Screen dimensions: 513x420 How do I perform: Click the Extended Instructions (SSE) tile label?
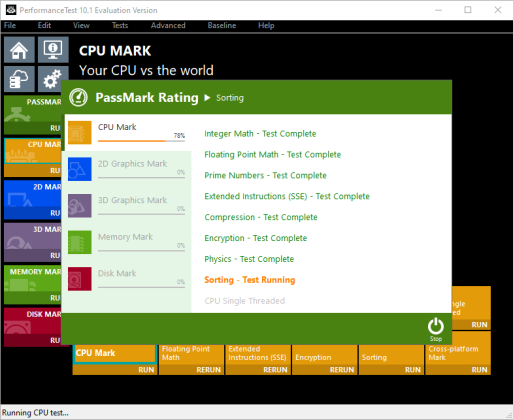[257, 353]
